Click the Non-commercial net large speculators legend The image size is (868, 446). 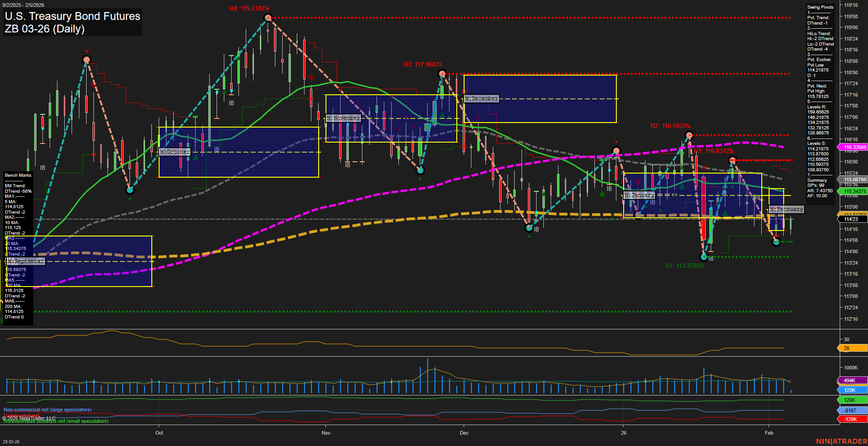click(47, 410)
